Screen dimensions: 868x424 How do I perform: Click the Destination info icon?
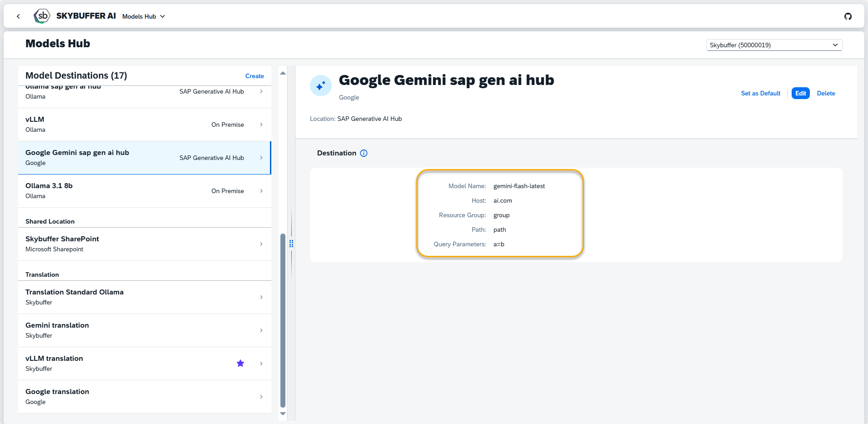click(x=364, y=153)
